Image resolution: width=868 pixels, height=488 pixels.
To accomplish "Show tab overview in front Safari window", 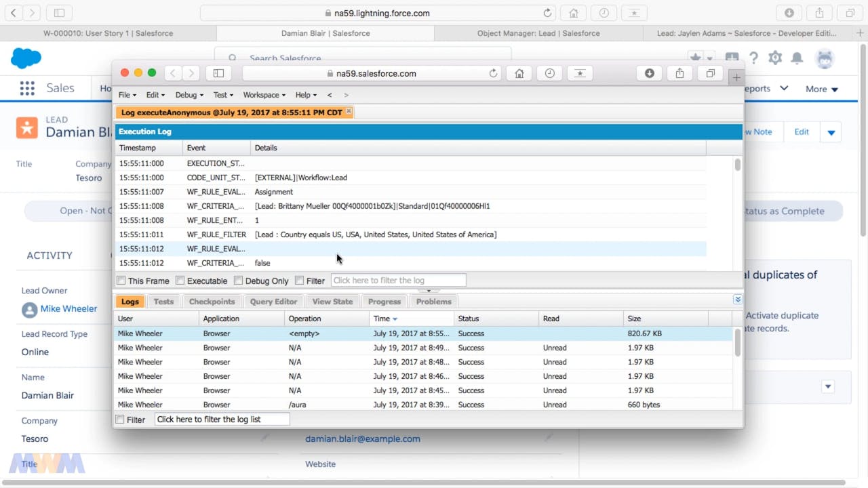I will coord(710,73).
